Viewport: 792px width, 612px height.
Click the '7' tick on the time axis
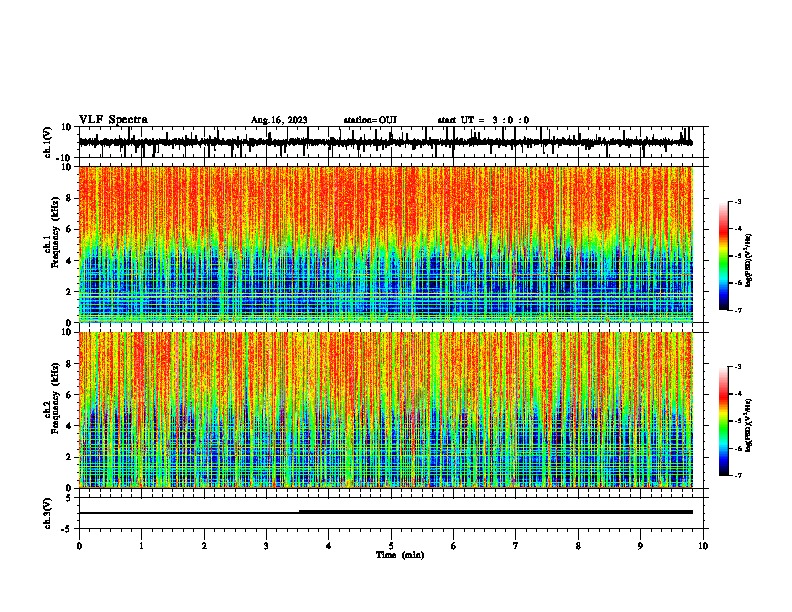click(516, 546)
